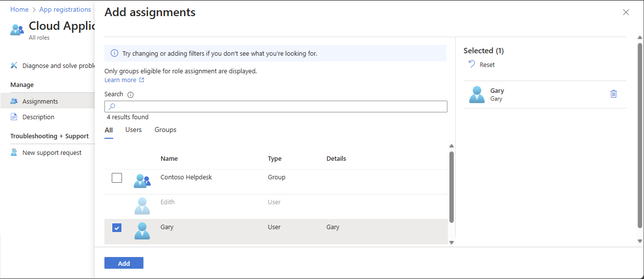
Task: Uncheck the Gary user checkbox
Action: click(x=117, y=228)
